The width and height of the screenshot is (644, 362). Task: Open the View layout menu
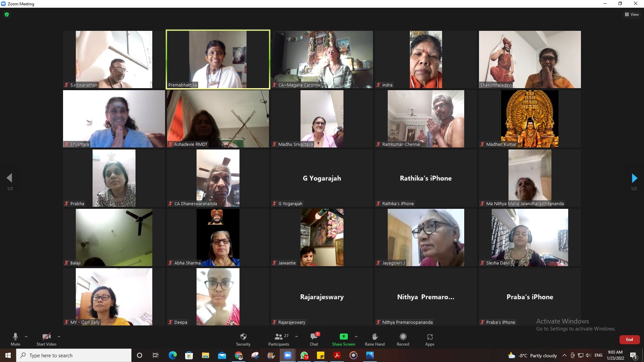[x=632, y=14]
